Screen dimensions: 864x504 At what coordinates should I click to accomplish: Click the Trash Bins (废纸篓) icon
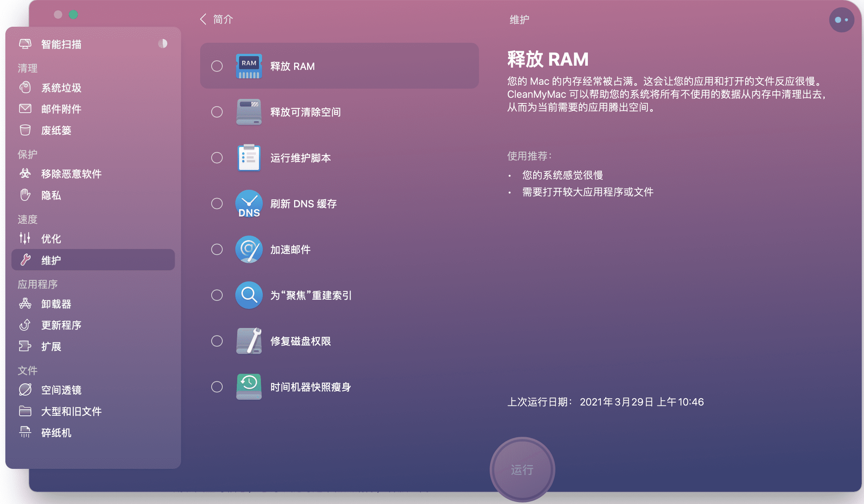(25, 130)
